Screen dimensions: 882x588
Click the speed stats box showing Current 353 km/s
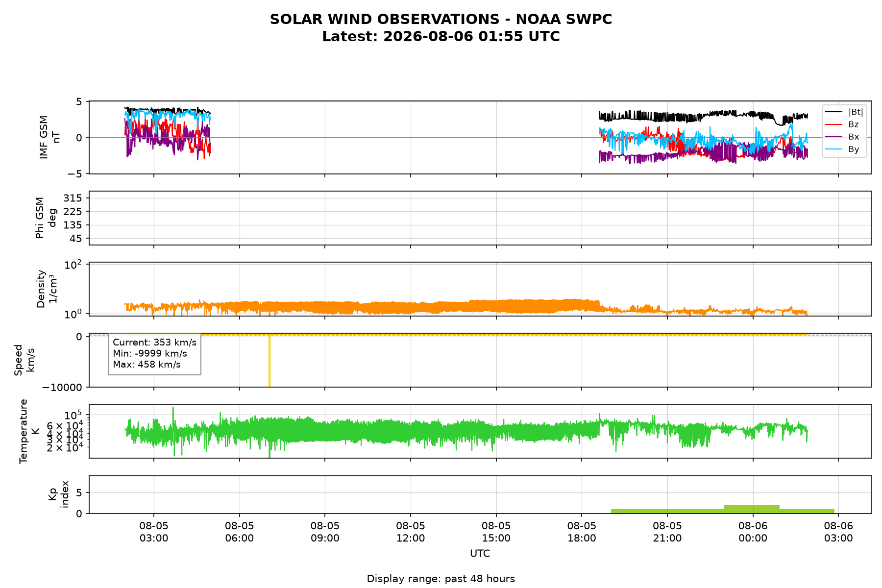click(x=155, y=354)
